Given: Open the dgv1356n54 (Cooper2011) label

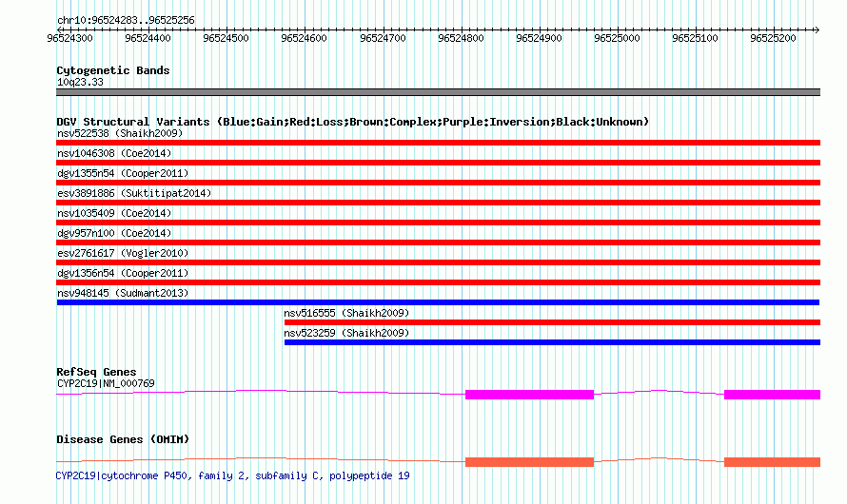Looking at the screenshot, I should [x=123, y=273].
